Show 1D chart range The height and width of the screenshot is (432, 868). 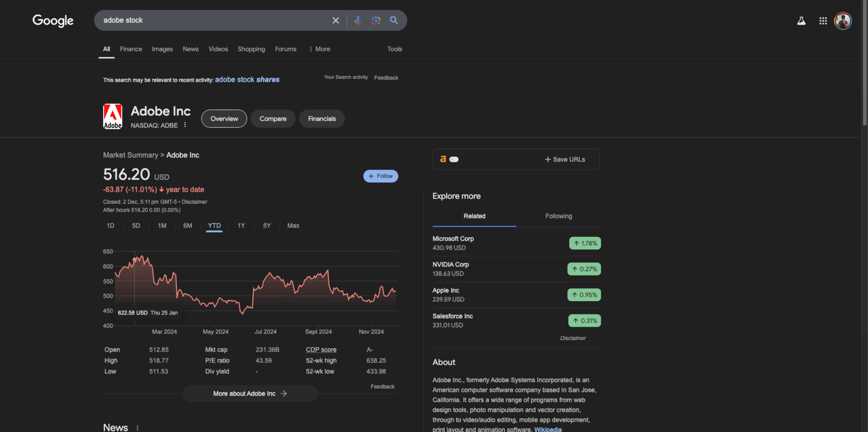pyautogui.click(x=111, y=226)
